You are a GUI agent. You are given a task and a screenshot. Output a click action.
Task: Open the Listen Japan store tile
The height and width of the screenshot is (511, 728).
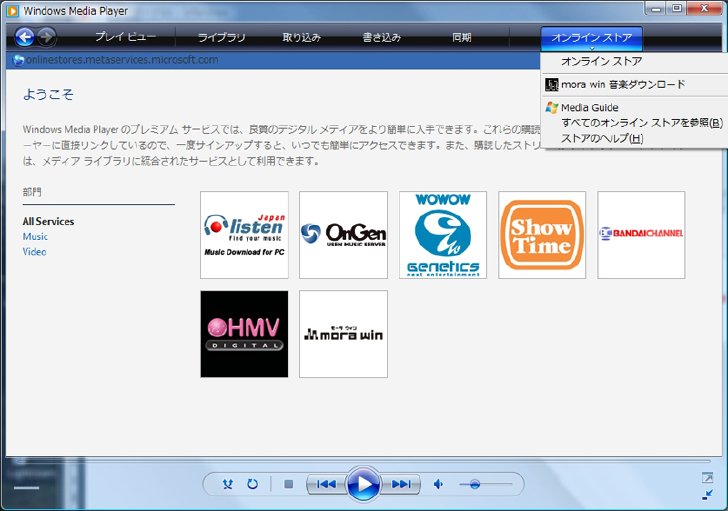tap(244, 235)
